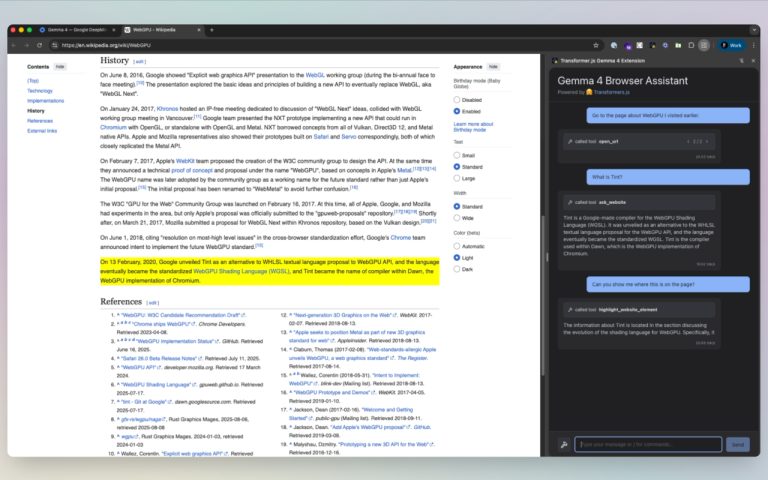Select Disabled for Birthday mode
The height and width of the screenshot is (480, 768).
tap(456, 100)
